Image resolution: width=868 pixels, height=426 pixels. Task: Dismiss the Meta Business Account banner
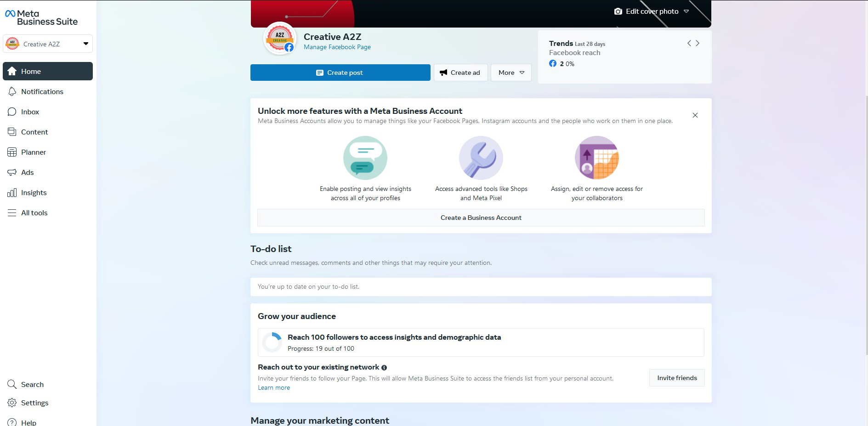[x=695, y=115]
